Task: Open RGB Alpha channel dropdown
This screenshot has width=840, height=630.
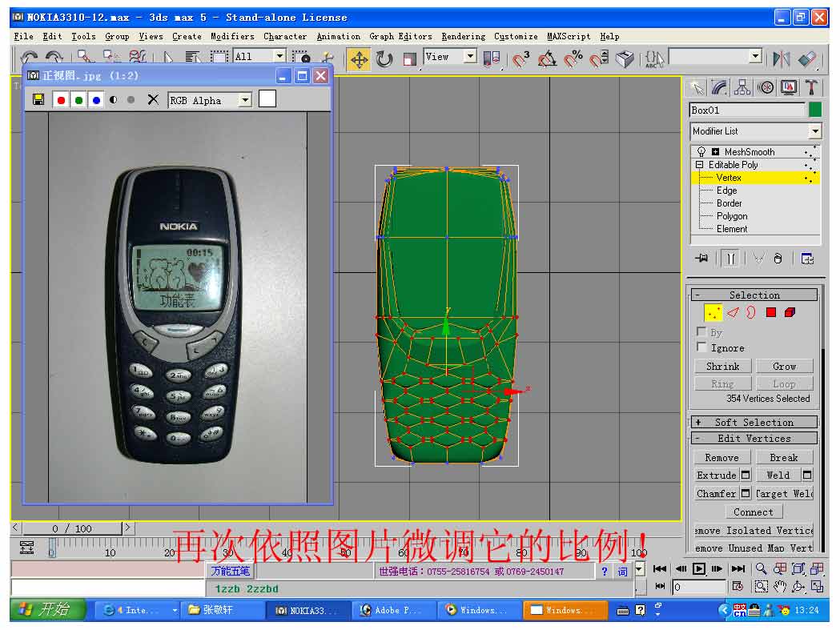Action: (x=245, y=100)
